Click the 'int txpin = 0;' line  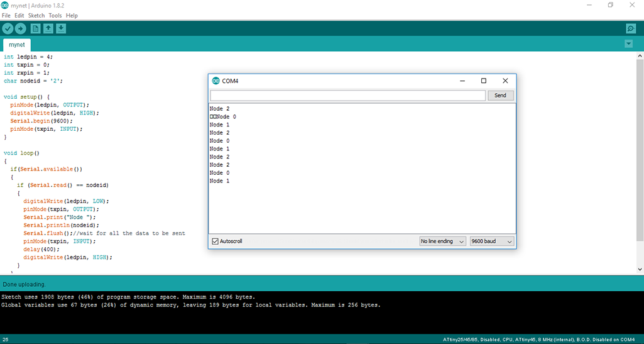pos(26,65)
